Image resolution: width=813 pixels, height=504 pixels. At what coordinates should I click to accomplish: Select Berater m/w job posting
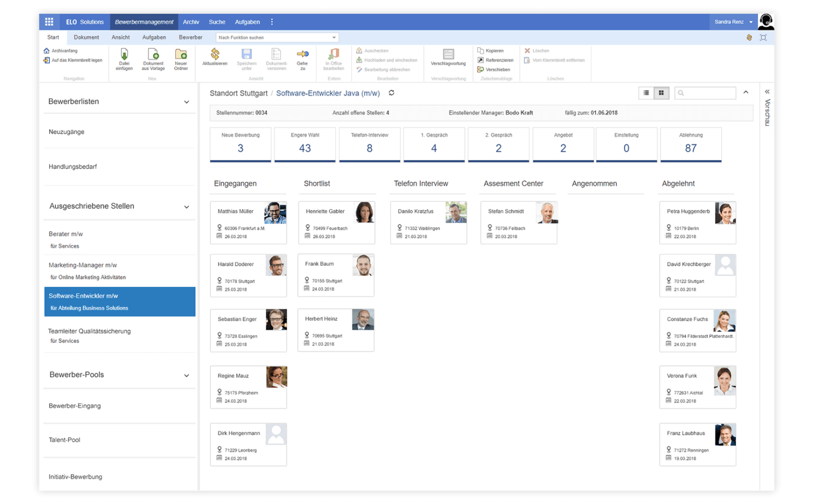119,239
